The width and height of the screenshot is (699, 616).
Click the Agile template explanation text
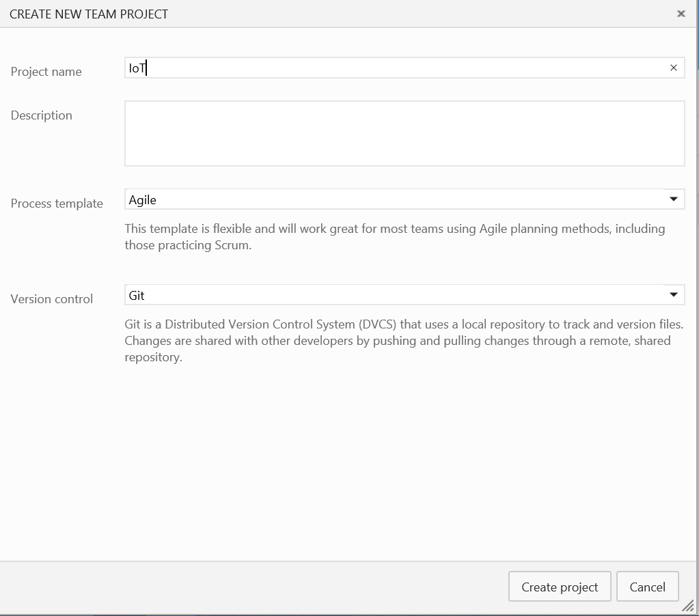pyautogui.click(x=394, y=237)
